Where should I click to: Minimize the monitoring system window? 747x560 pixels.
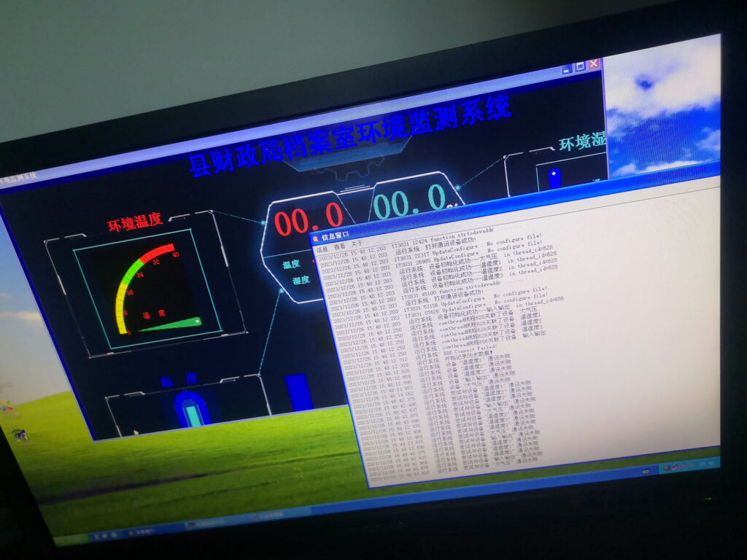[x=567, y=69]
